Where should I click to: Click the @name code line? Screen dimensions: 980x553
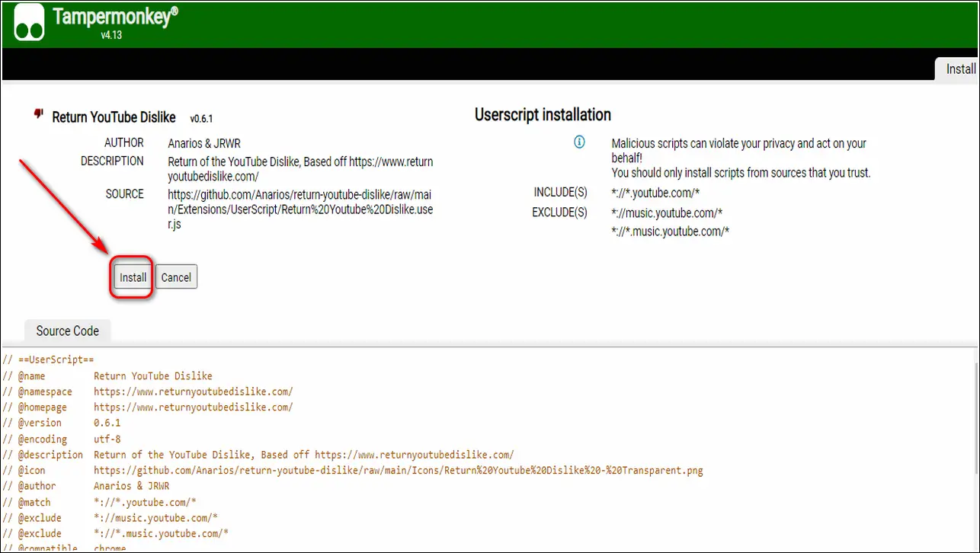click(x=107, y=376)
